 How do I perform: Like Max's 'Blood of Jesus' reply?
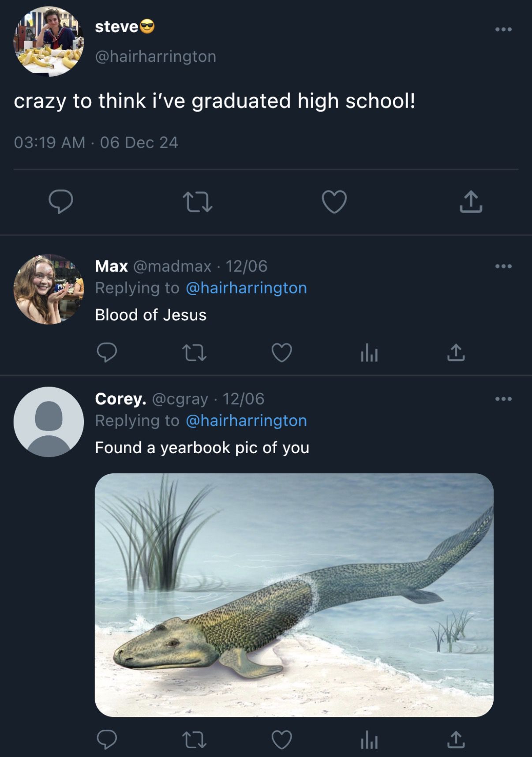coord(281,352)
